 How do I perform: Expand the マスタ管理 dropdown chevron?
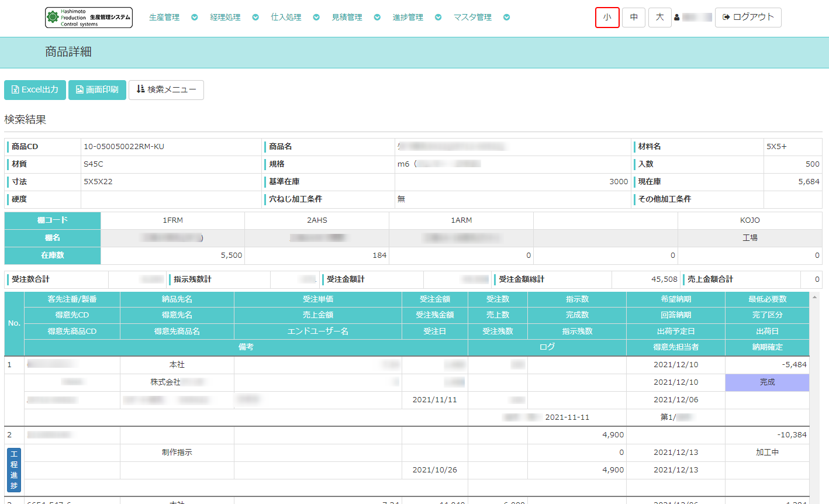coord(506,18)
